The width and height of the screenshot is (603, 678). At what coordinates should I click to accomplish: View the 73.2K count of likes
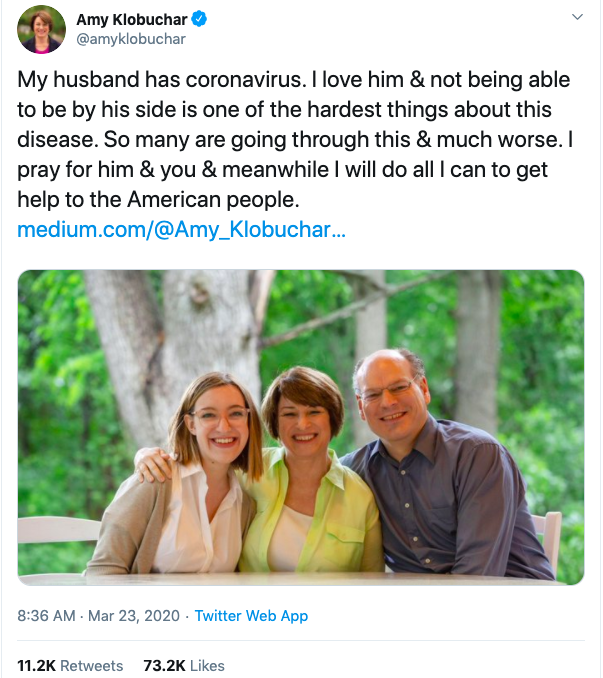point(164,665)
